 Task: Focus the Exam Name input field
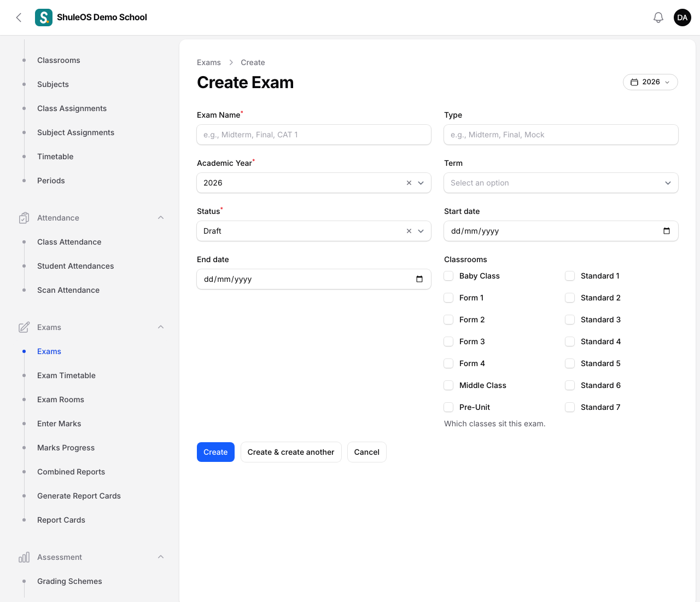(314, 135)
